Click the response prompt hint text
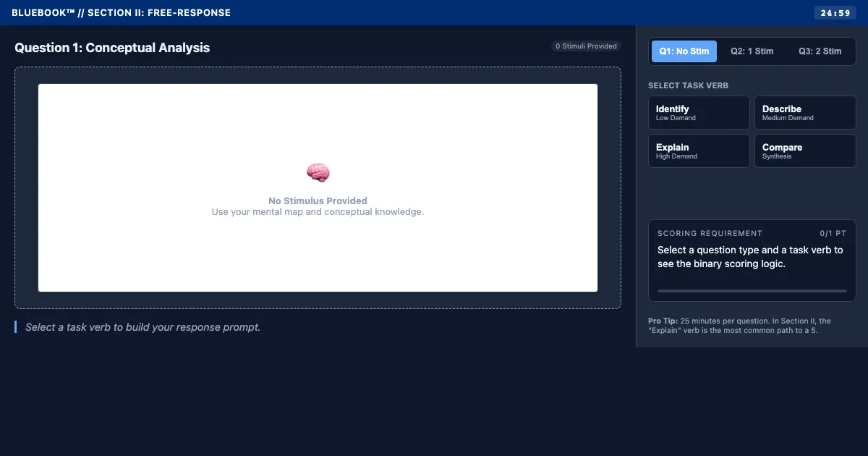Screen dimensions: 868x456 click(x=142, y=327)
